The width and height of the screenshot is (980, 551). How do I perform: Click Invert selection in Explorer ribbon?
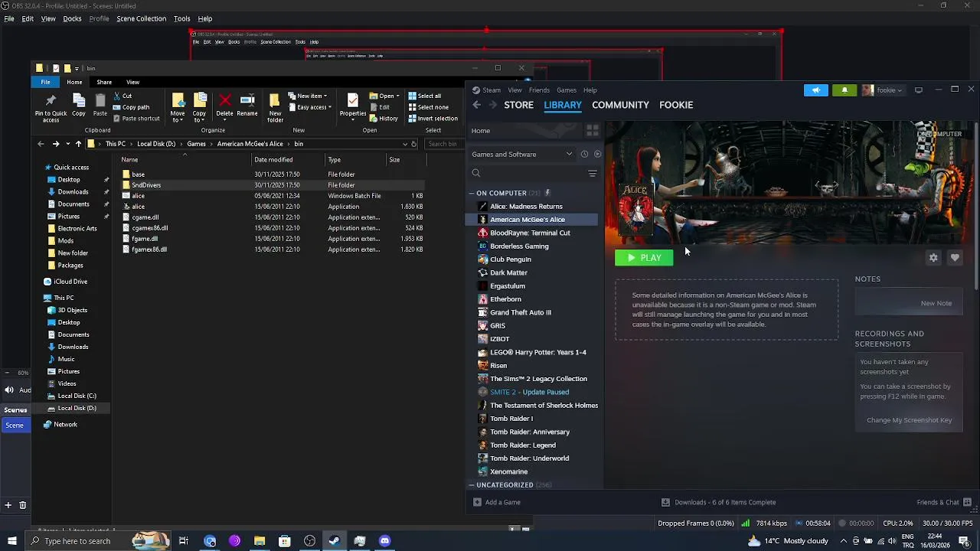433,119
